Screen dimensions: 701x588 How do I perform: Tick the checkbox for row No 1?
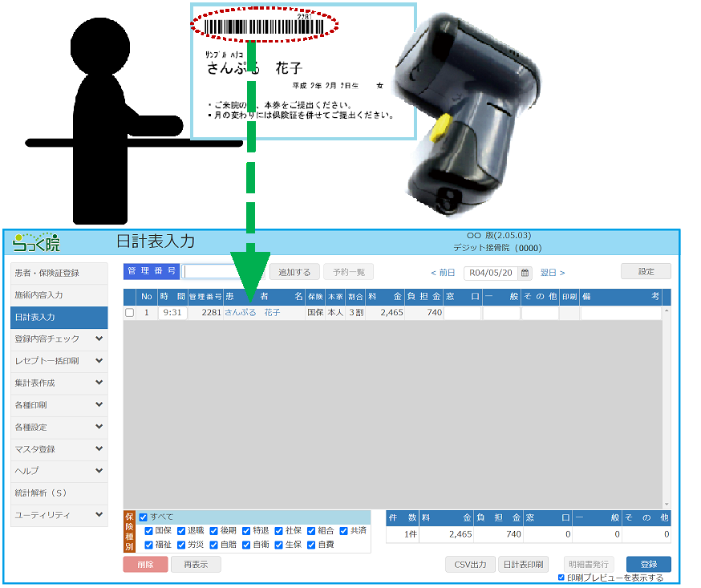click(x=129, y=313)
